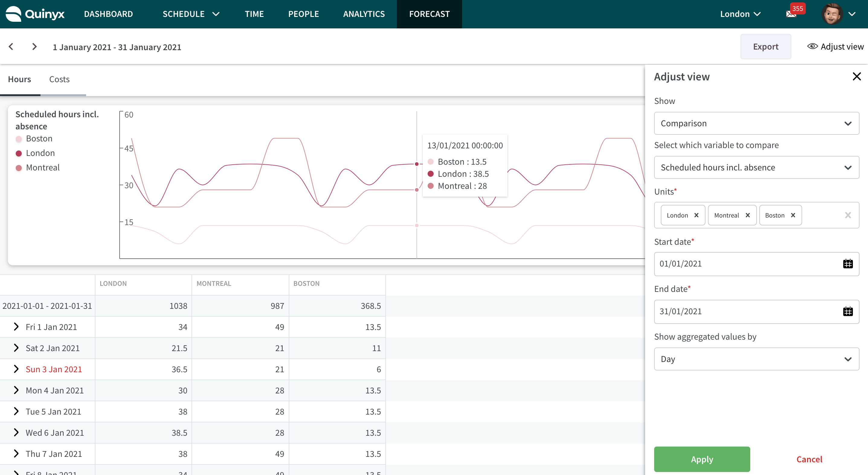
Task: Remove Boston unit tag
Action: tap(793, 215)
